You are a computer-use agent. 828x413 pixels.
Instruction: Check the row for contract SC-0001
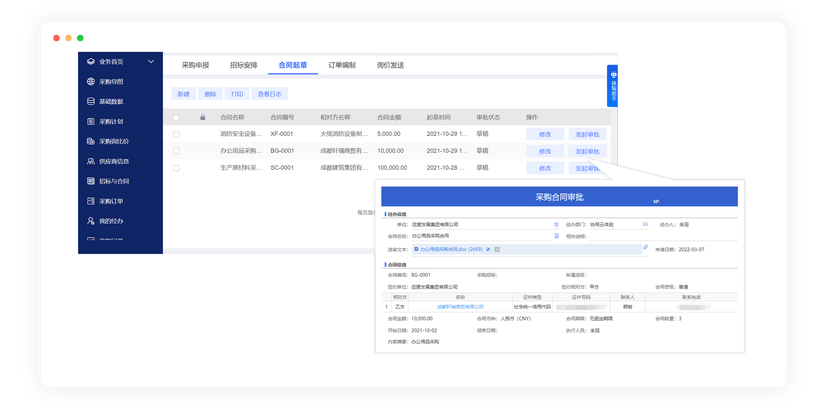(176, 168)
